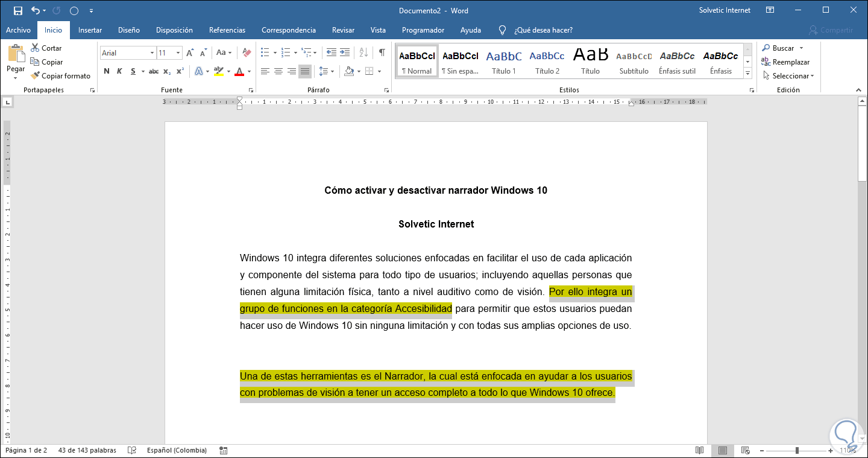The height and width of the screenshot is (458, 868).
Task: Click the Pegar clipboard icon
Action: pyautogui.click(x=16, y=54)
